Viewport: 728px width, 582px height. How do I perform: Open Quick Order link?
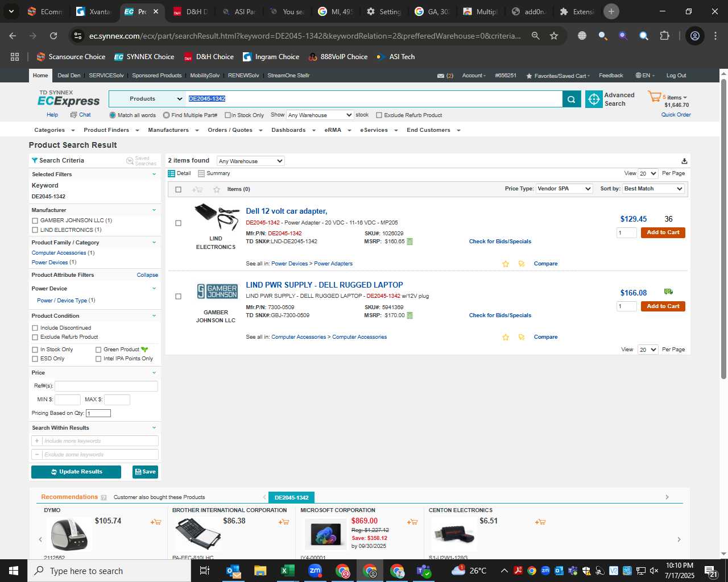(x=676, y=115)
